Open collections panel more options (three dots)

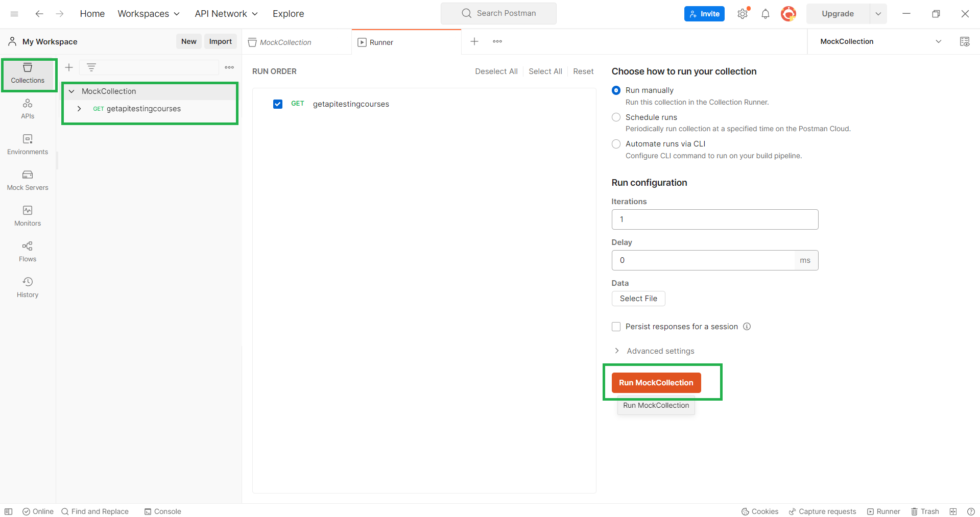[229, 67]
